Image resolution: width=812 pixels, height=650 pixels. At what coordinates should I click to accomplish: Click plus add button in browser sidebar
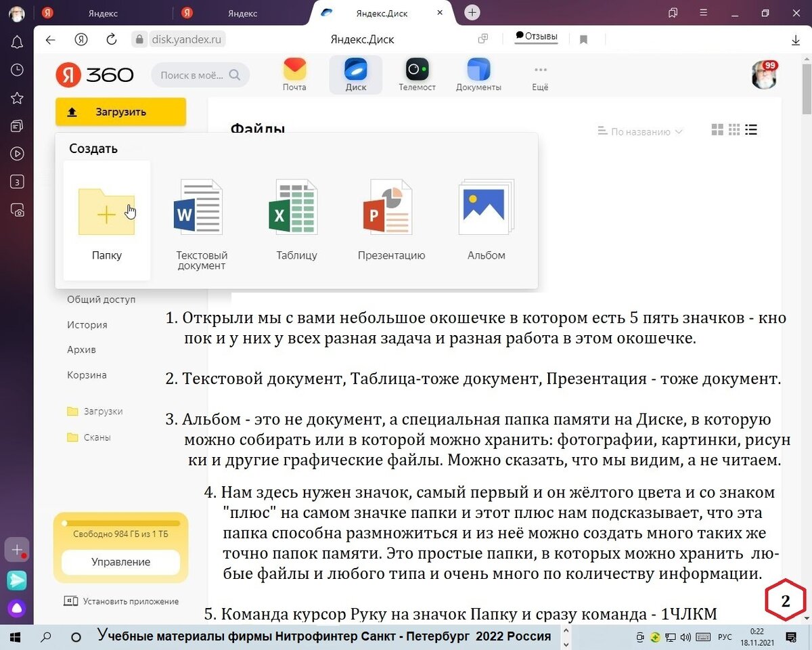click(x=17, y=550)
